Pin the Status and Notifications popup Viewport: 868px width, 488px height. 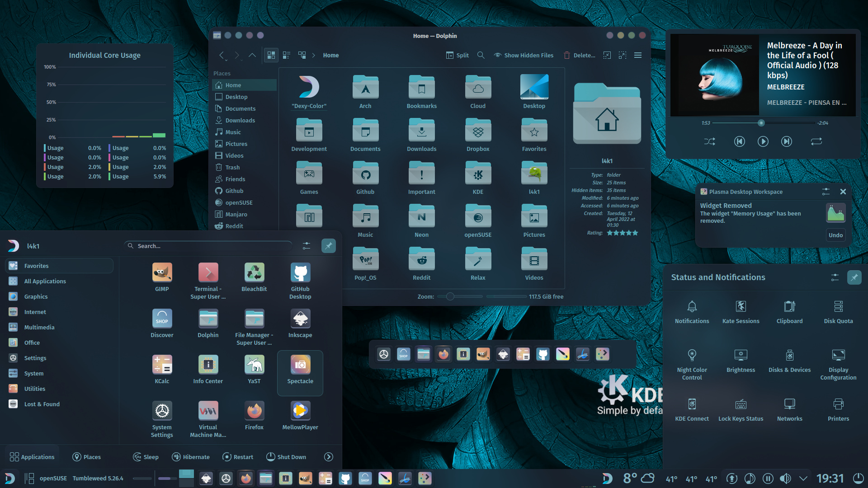854,277
